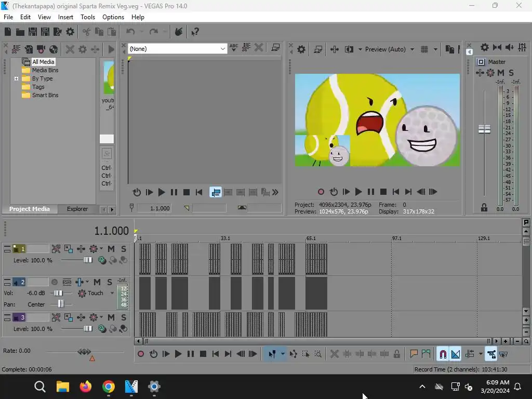Open Split Screen View dropdown arrow
Screen dimensions: 532x399
click(360, 49)
